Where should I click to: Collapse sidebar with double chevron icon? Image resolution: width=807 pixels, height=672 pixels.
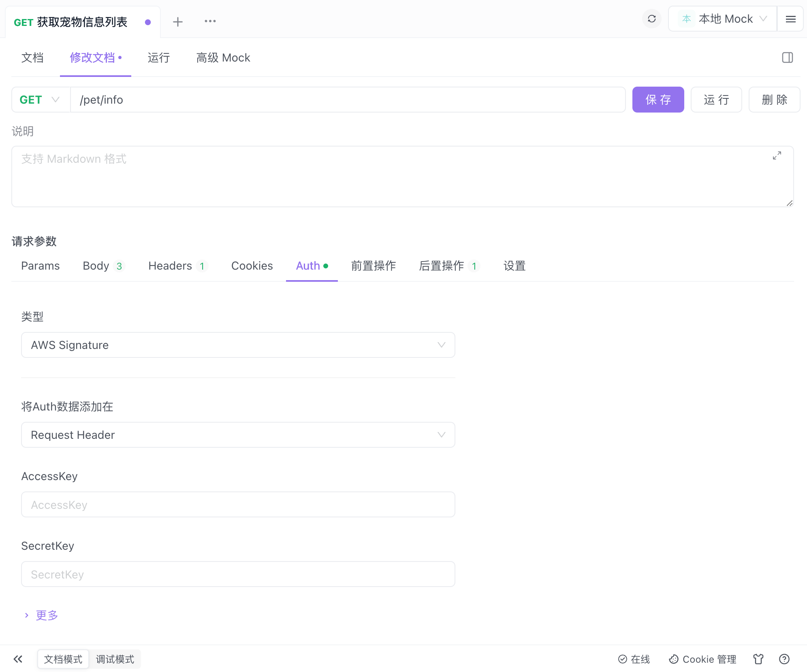click(18, 659)
